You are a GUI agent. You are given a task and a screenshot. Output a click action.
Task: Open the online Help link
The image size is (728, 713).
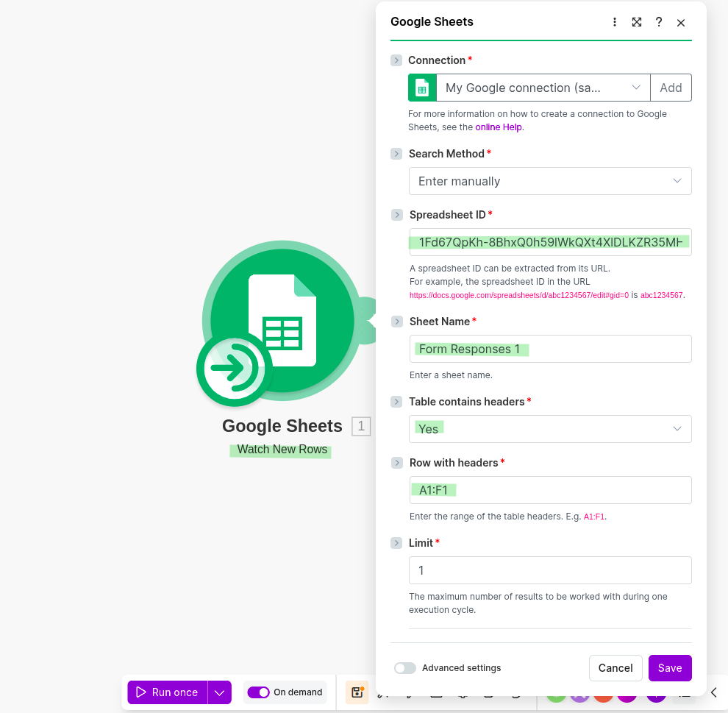click(498, 127)
